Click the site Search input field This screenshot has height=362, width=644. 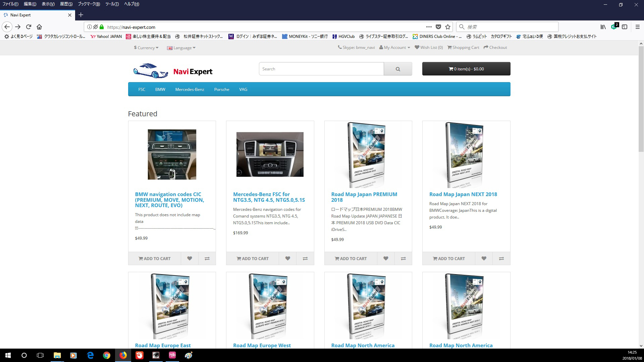click(321, 69)
